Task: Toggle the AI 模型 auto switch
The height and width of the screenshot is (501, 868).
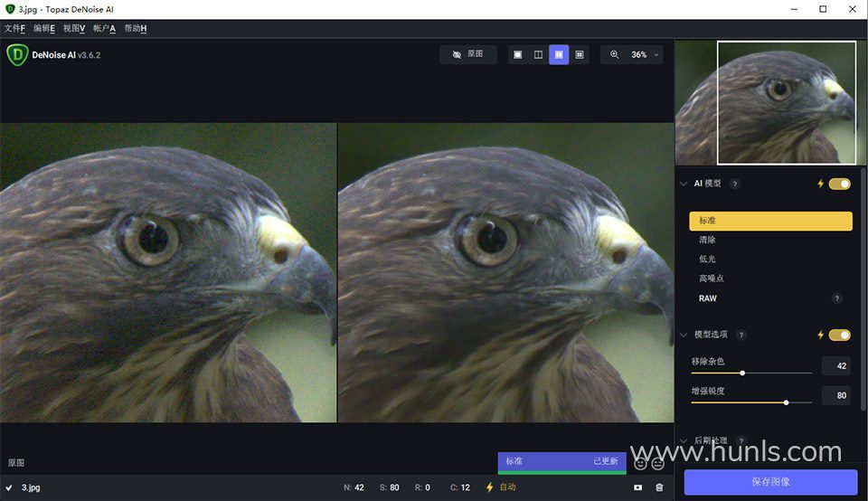Action: [x=839, y=184]
